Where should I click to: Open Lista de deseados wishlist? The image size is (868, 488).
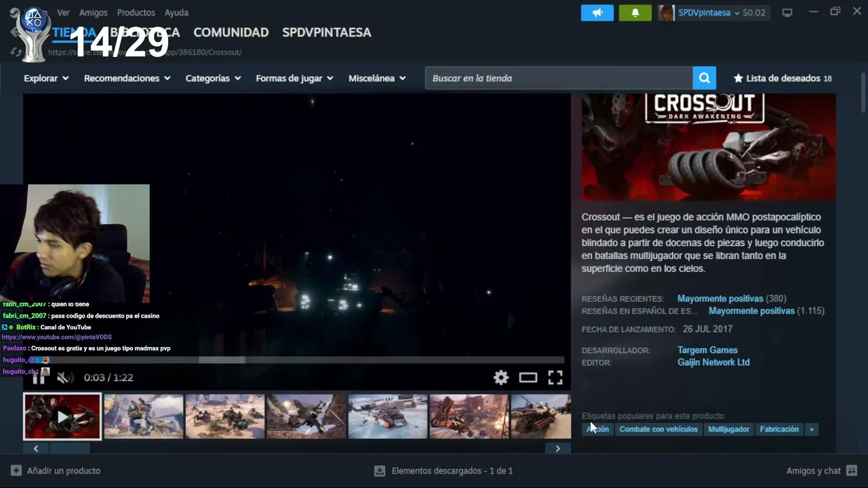(783, 78)
